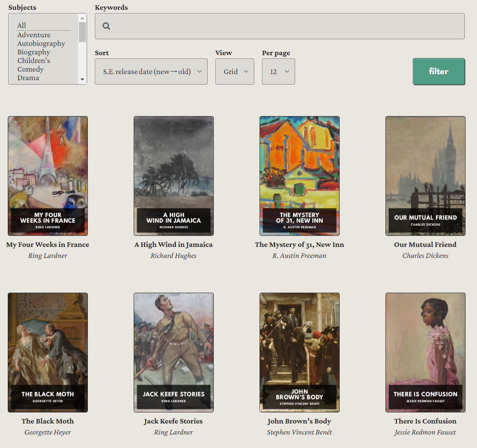Open the Per page dropdown showing 12

coord(278,71)
